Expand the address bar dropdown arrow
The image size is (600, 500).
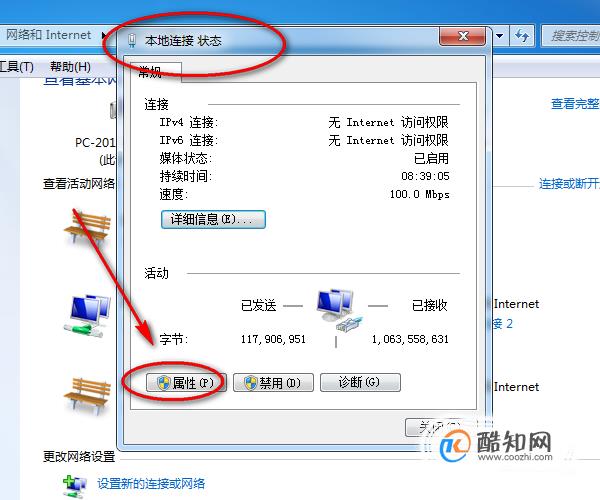500,36
